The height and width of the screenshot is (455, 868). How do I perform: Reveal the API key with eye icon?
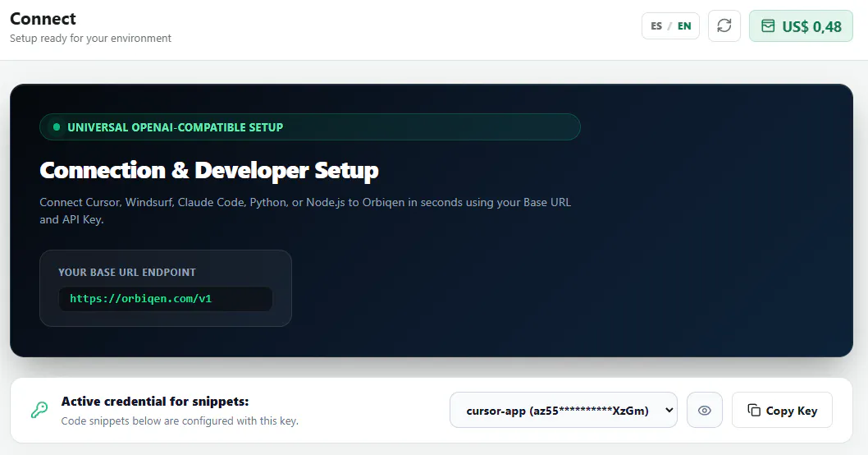point(704,410)
